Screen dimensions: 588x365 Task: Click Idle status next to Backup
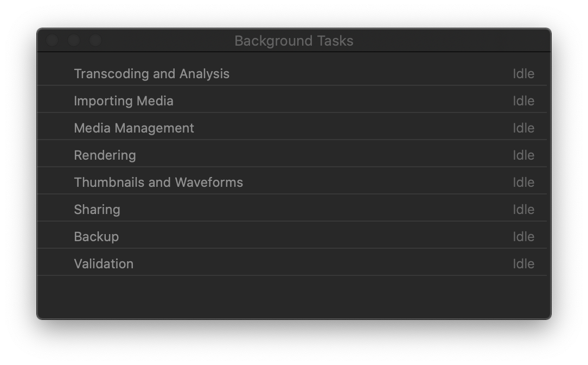coord(523,237)
